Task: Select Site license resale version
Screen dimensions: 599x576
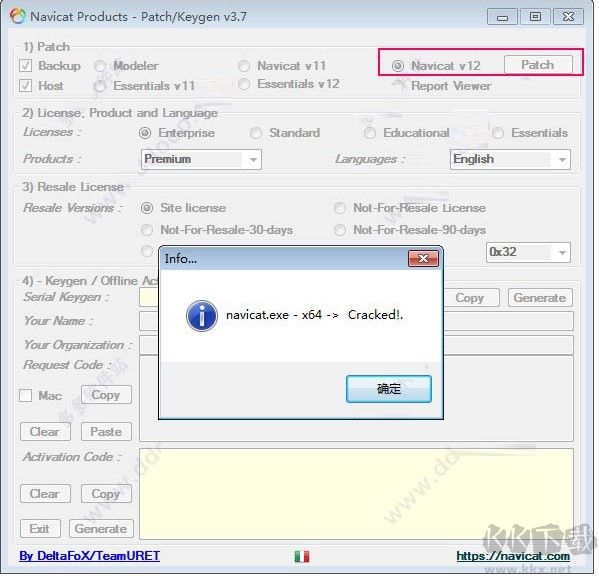Action: [147, 208]
